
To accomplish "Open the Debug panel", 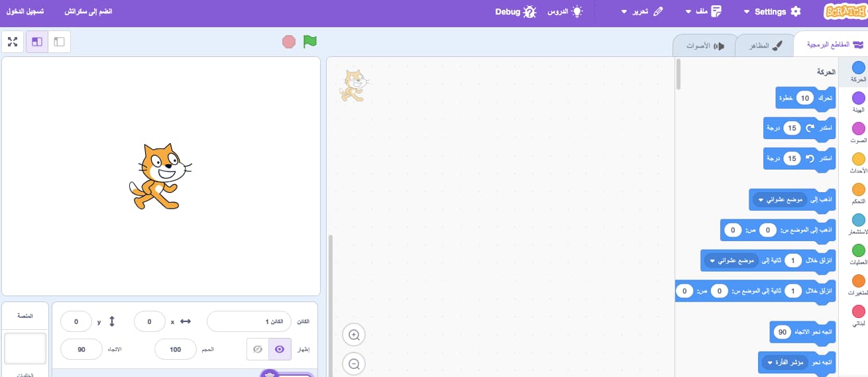I will coord(515,12).
